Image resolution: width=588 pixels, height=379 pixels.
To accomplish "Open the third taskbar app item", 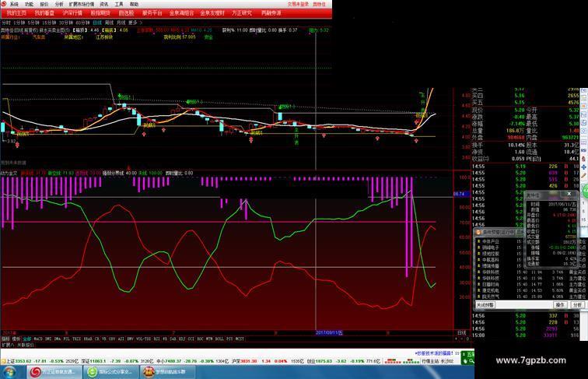I will point(167,372).
